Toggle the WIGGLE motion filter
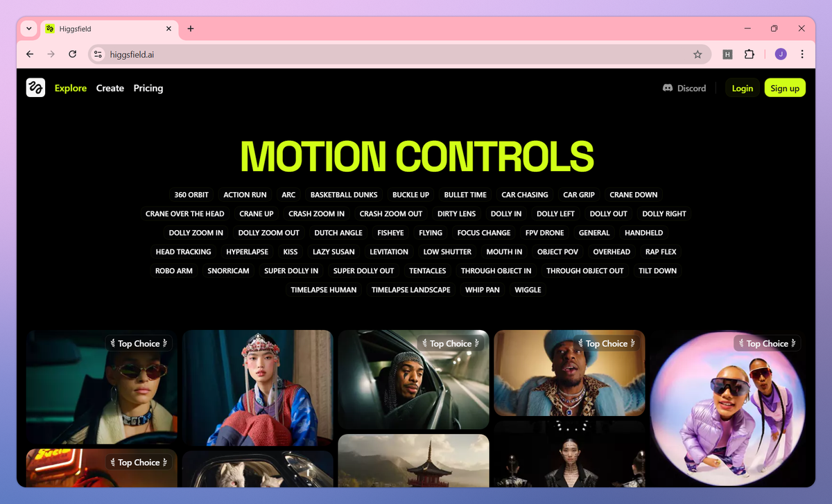Screen dimensions: 832x504 coord(528,290)
